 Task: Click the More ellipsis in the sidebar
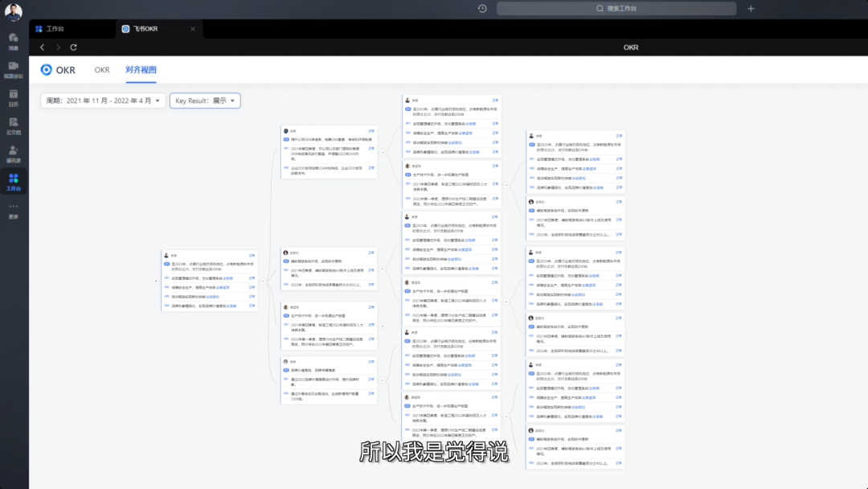coord(14,210)
